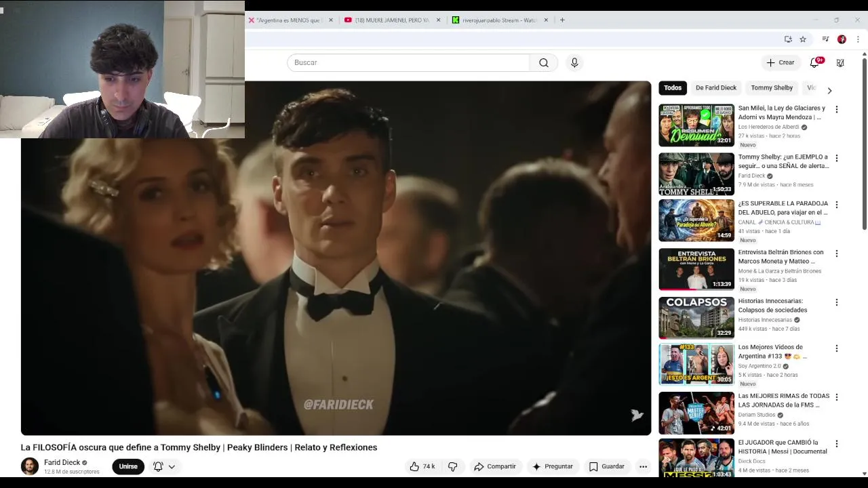The height and width of the screenshot is (488, 868).
Task: Click the search magnifier button
Action: tap(544, 63)
